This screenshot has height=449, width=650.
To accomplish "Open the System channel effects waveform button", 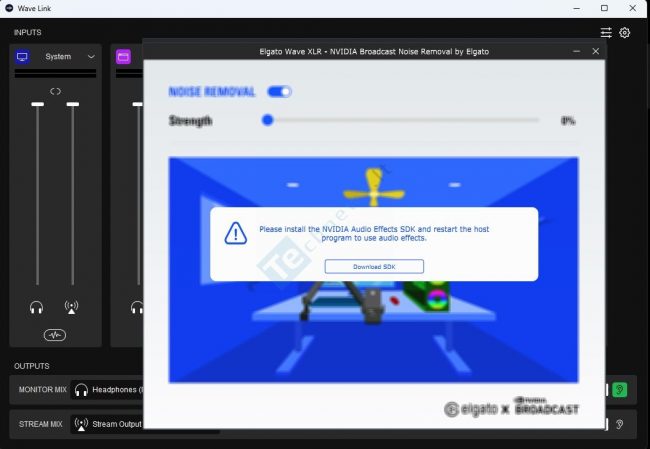I will point(55,335).
